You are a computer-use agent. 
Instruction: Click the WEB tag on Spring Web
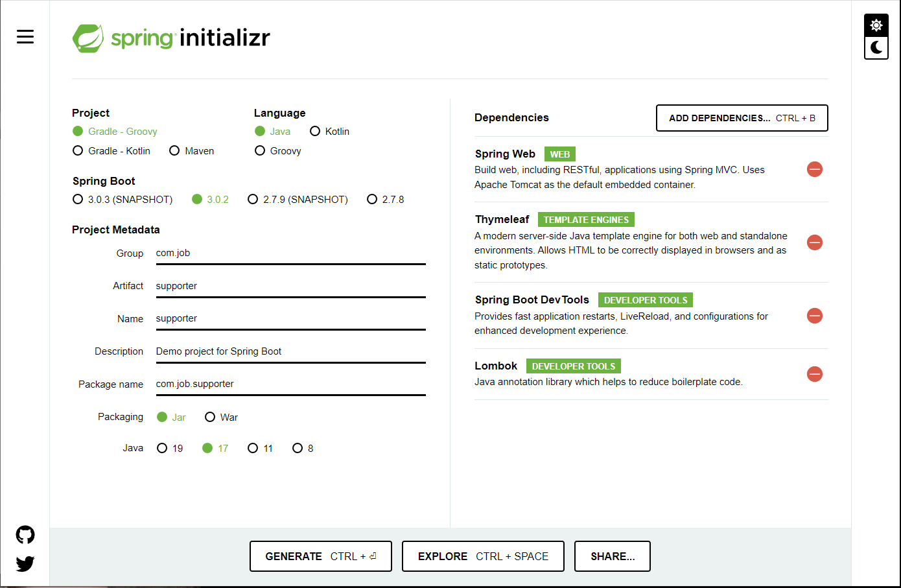click(560, 154)
